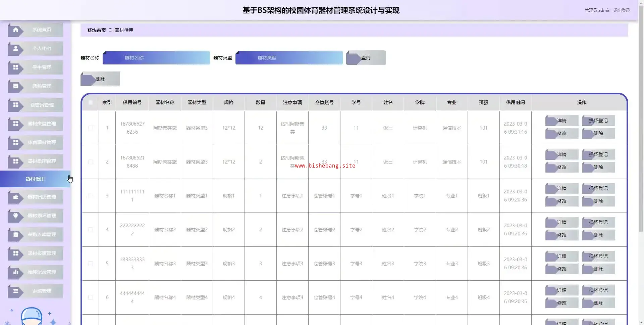Expand the 体育器材管理 sidebar menu
Viewport: 644px width, 325px height.
click(x=42, y=143)
